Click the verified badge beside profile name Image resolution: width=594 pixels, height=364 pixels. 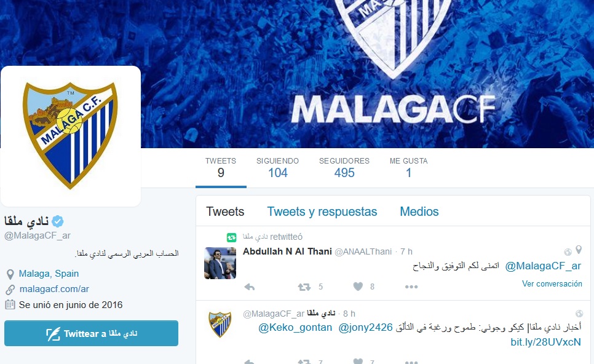[58, 221]
